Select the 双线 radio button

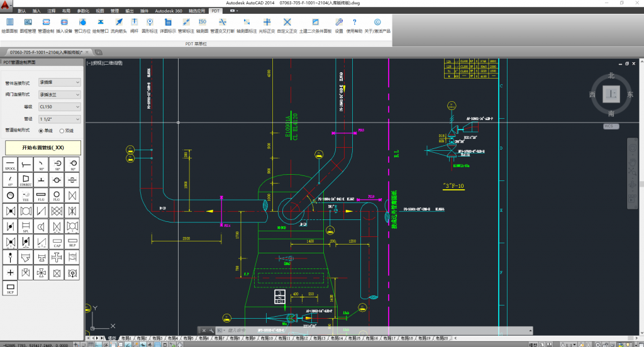62,131
